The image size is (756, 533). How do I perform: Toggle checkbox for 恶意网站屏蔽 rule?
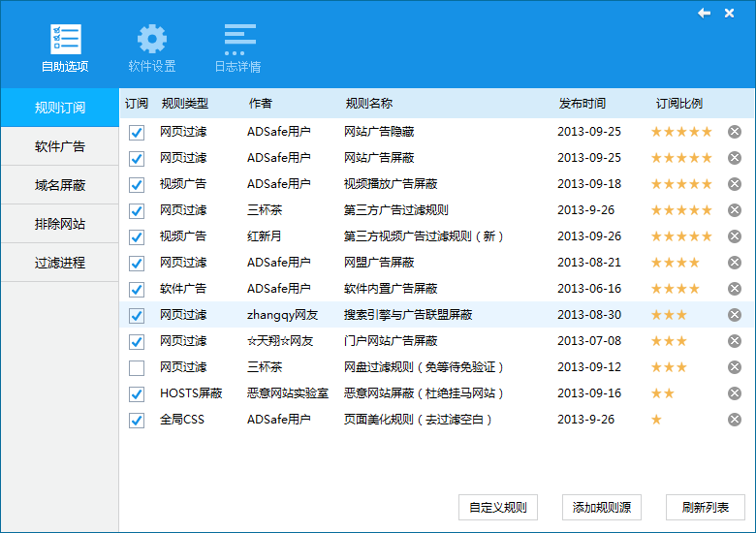point(137,394)
